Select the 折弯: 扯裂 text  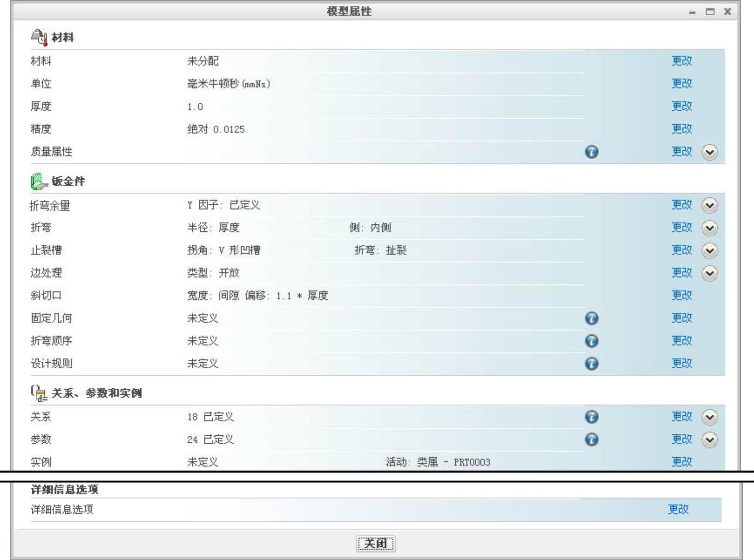[x=381, y=251]
